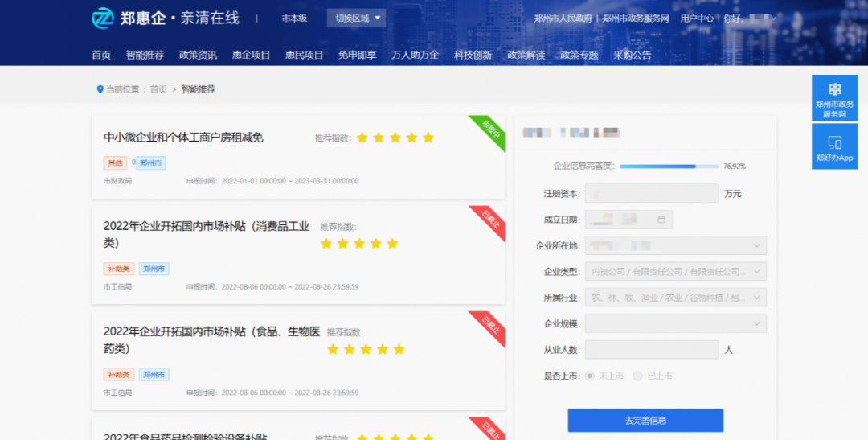This screenshot has width=868, height=440.
Task: Click the 去完善信息 button
Action: click(645, 420)
